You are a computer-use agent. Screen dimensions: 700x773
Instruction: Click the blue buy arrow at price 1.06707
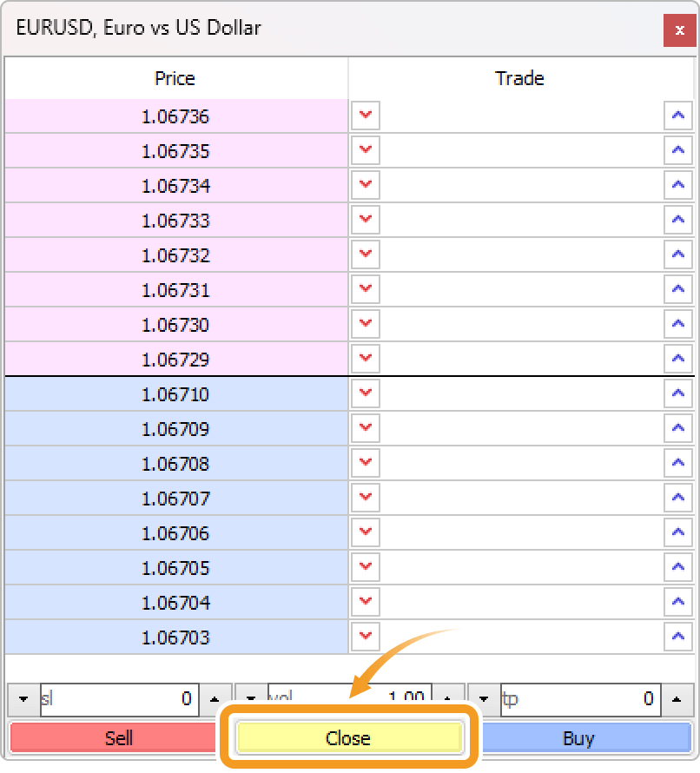677,498
